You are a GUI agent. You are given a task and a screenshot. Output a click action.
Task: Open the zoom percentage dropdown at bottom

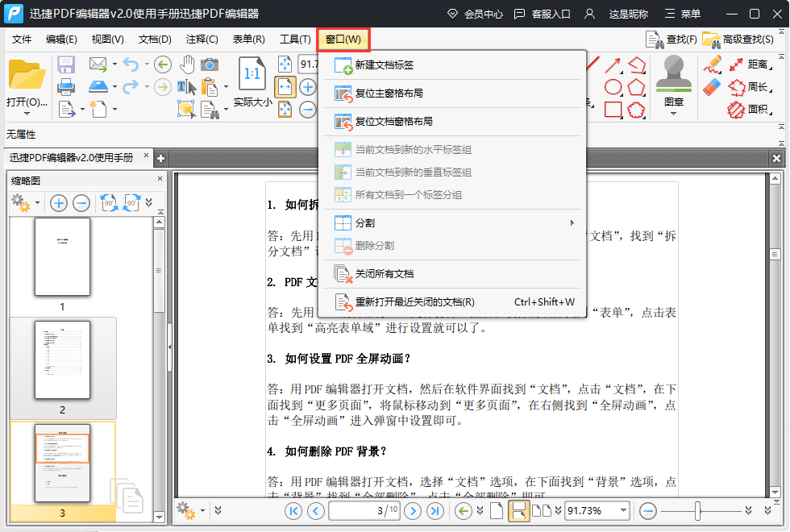pos(623,510)
